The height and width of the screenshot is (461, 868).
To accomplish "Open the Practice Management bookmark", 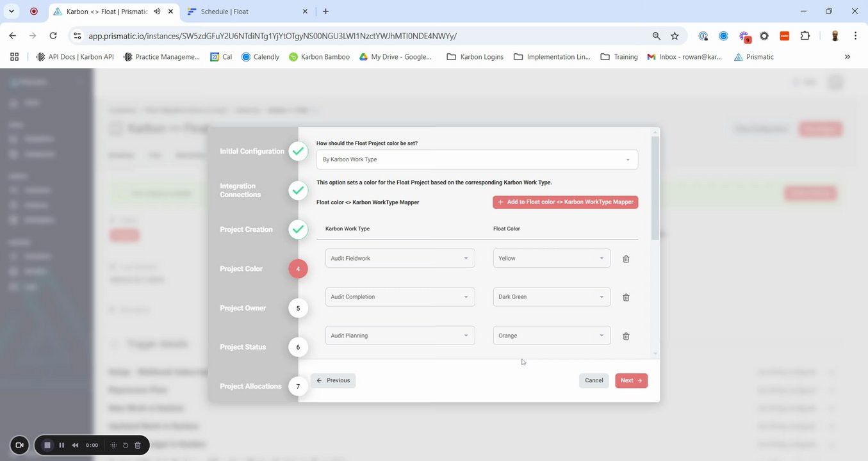I will tap(161, 57).
